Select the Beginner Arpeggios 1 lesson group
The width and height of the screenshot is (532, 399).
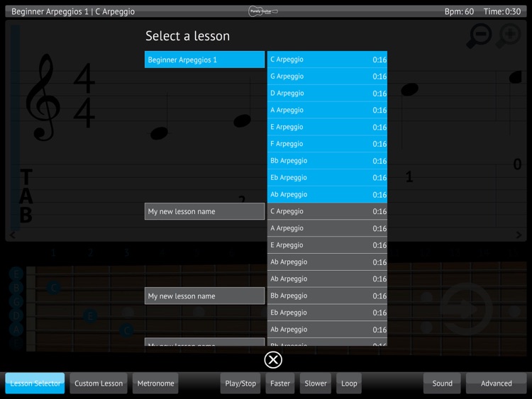[x=204, y=60]
